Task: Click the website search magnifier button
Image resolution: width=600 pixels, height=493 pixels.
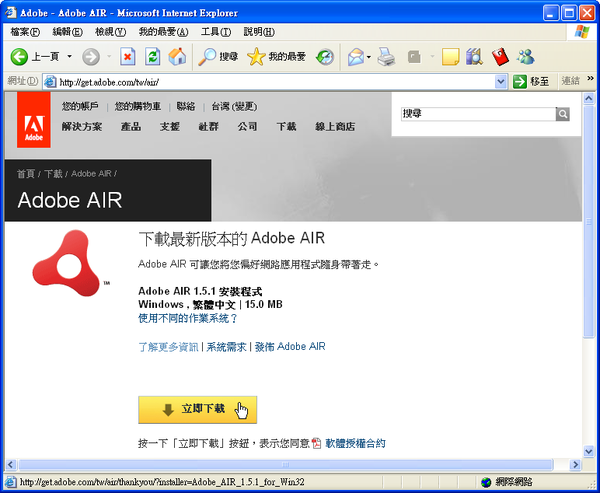Action: coord(562,114)
